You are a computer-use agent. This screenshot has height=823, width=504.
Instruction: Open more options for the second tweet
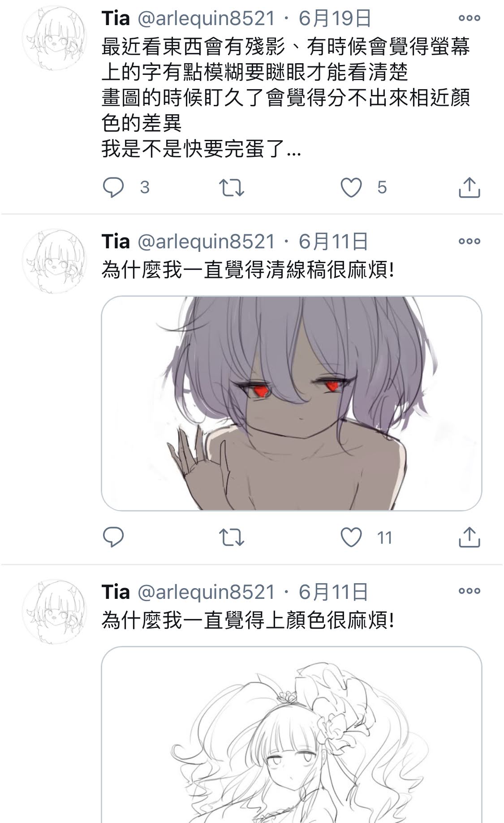[x=469, y=241]
